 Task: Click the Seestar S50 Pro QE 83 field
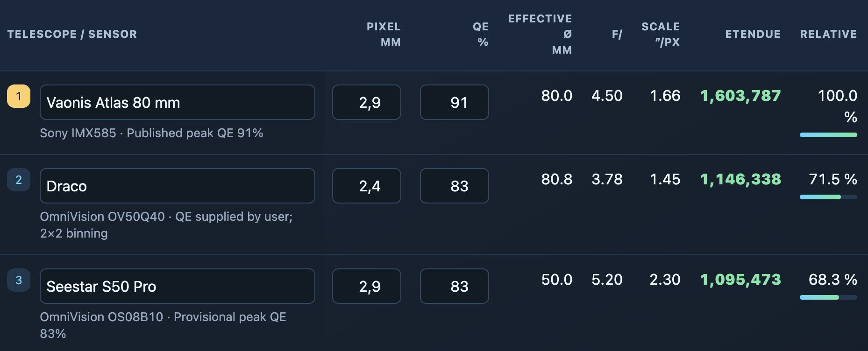[455, 286]
